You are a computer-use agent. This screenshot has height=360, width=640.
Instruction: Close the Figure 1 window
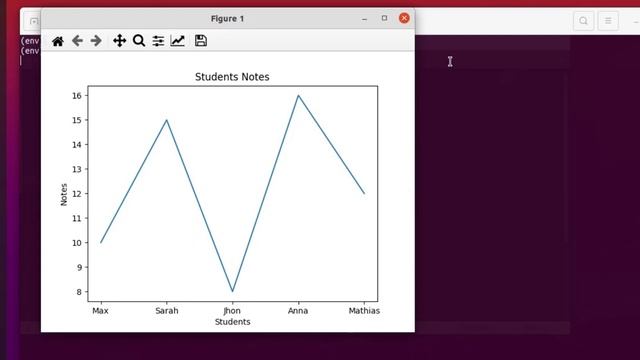point(404,18)
